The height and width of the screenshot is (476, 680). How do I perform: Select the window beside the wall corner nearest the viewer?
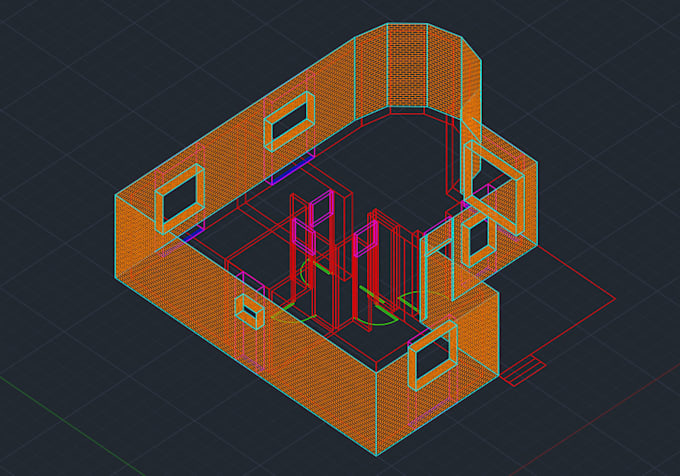coord(432,355)
